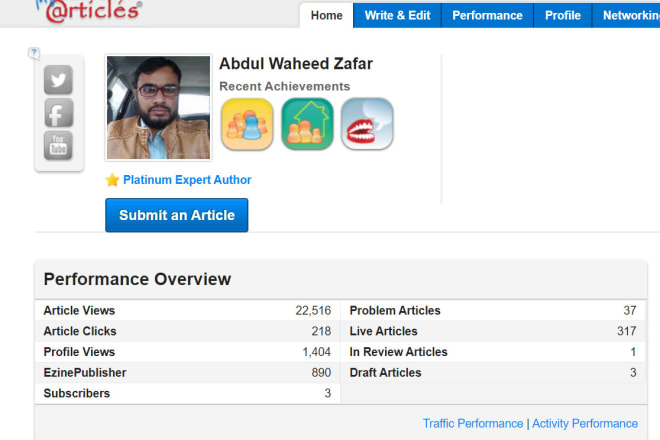Open the chattering teeth achievement badge
Image resolution: width=660 pixels, height=440 pixels.
[367, 124]
